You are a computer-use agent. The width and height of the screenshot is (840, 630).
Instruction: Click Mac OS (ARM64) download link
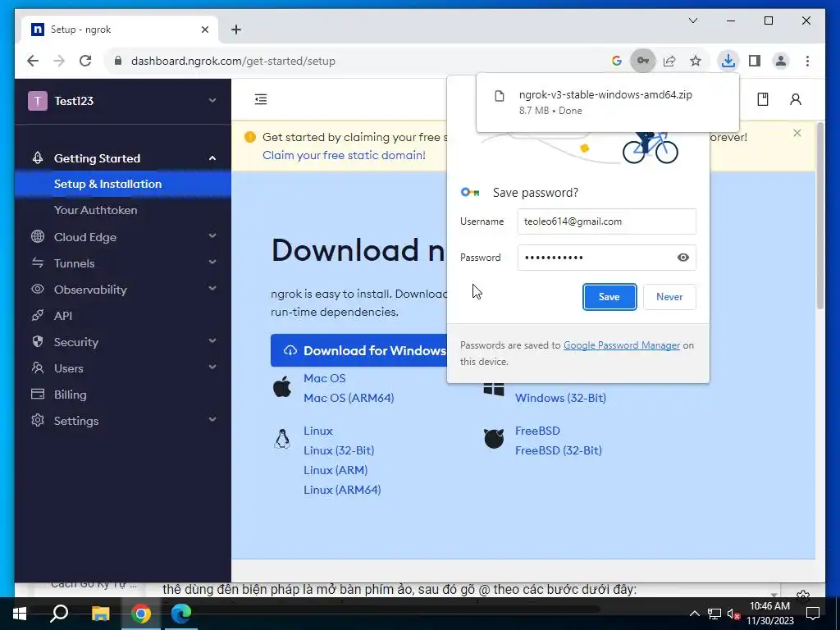click(x=349, y=398)
